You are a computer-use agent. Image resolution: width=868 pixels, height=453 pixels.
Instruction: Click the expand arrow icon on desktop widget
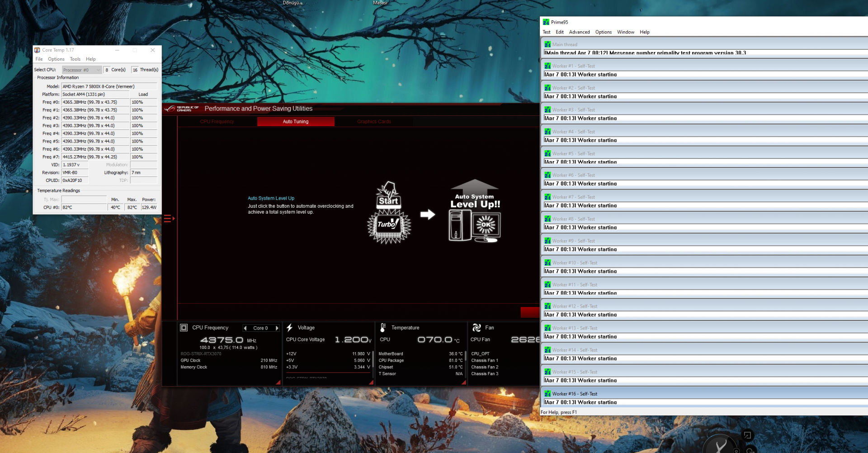coord(747,435)
